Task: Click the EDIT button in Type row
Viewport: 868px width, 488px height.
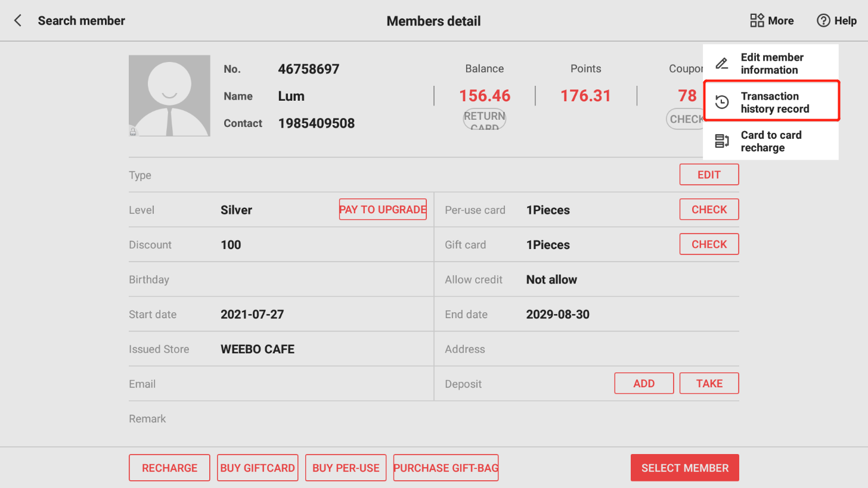Action: 709,175
